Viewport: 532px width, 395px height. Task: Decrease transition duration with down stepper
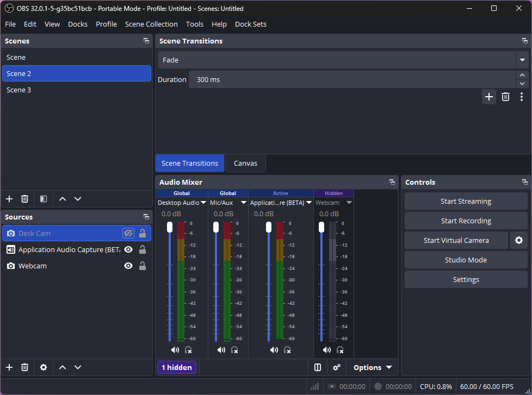(x=522, y=84)
